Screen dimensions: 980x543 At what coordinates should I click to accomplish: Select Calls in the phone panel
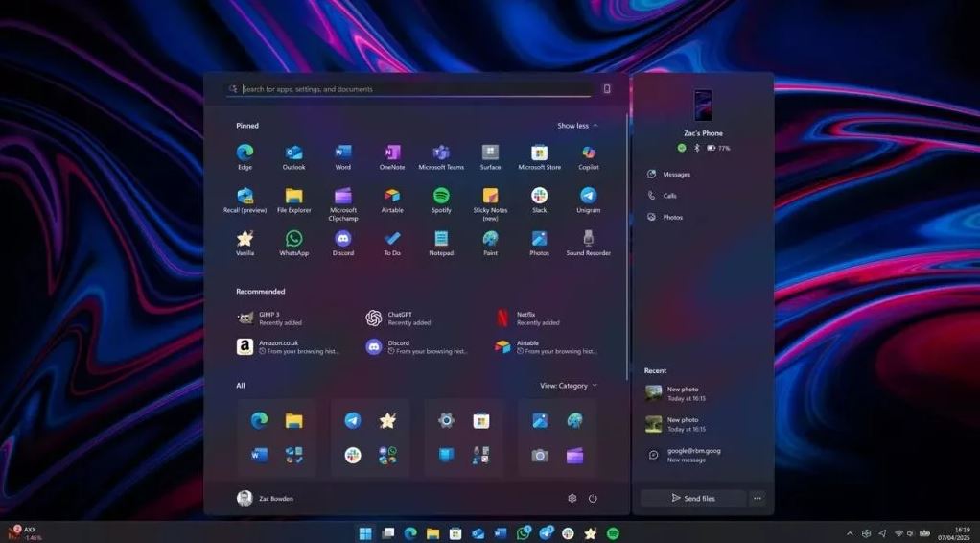(x=669, y=196)
